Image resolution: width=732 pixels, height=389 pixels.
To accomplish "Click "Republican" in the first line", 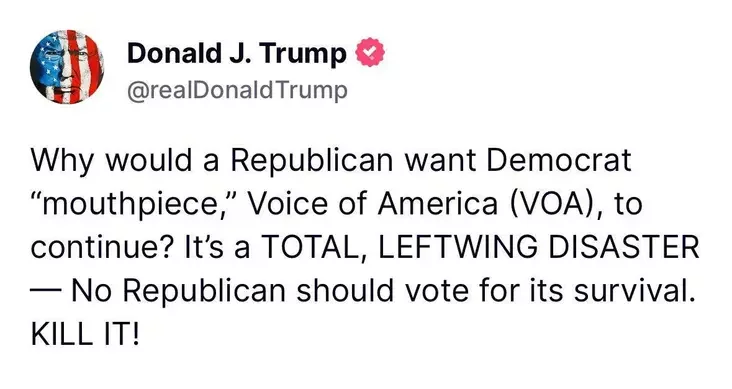I will point(311,161).
